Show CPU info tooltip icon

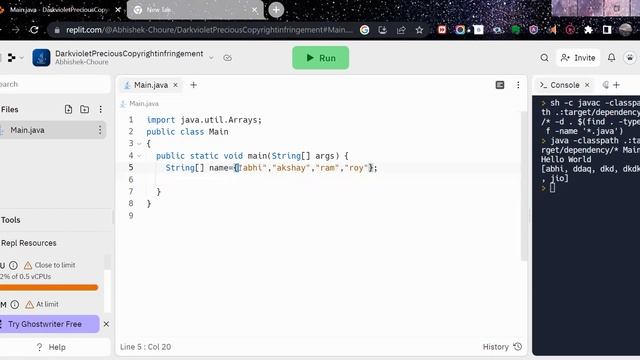point(13,265)
